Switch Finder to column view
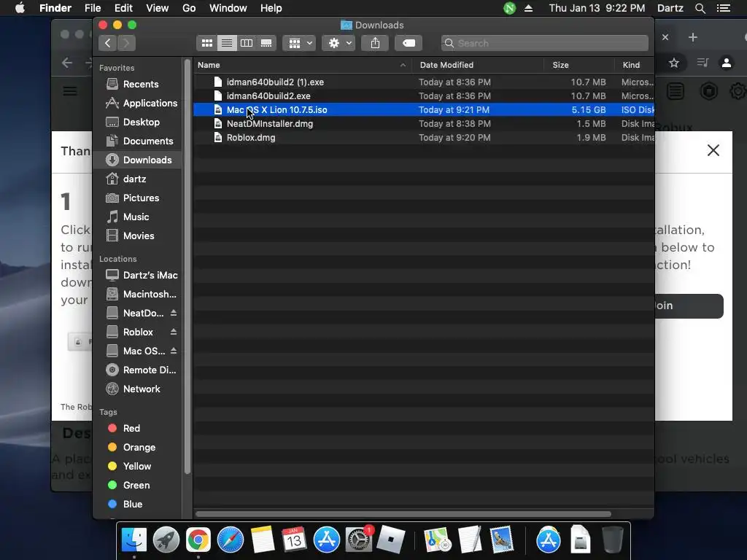This screenshot has width=747, height=560. click(x=247, y=43)
